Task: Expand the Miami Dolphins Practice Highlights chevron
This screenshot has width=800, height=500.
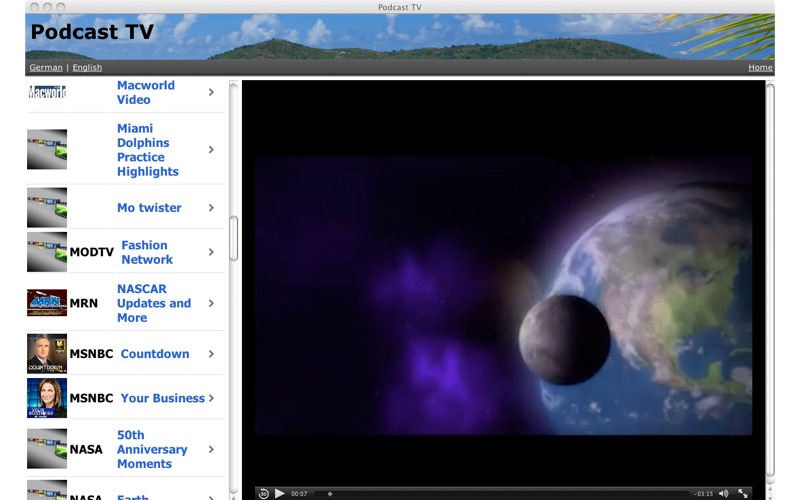Action: tap(211, 149)
